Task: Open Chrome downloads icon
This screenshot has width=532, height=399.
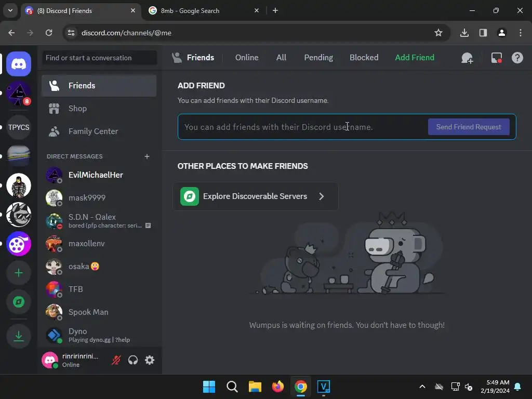Action: click(464, 33)
